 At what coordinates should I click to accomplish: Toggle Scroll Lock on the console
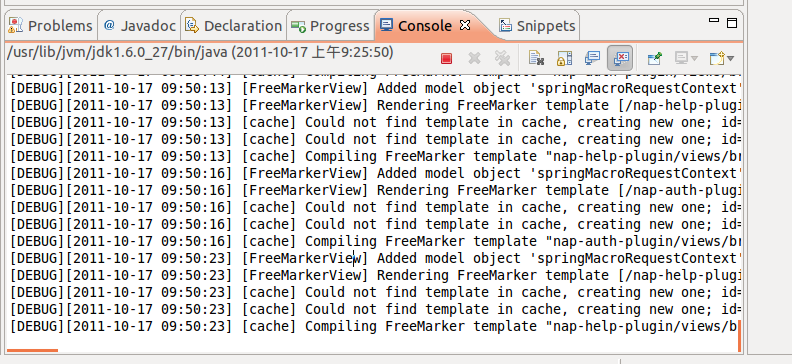pyautogui.click(x=564, y=59)
